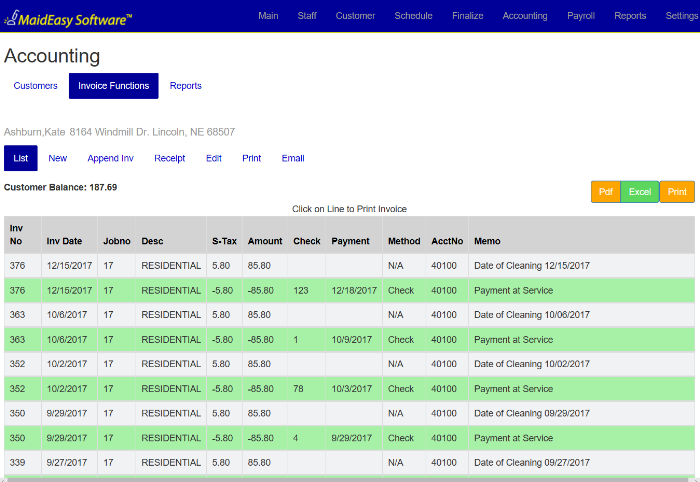Select payment row dated 10/9/2017
The image size is (700, 482).
(350, 340)
